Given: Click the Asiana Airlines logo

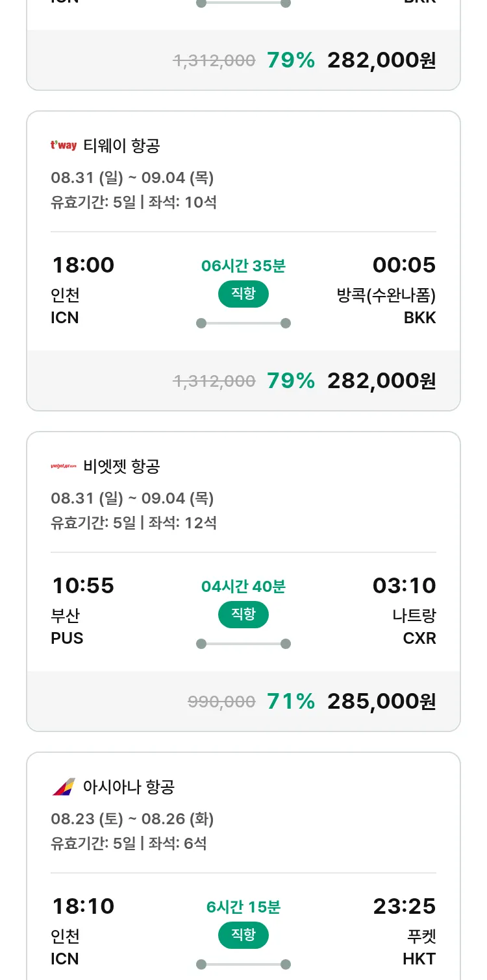Looking at the screenshot, I should [x=64, y=787].
